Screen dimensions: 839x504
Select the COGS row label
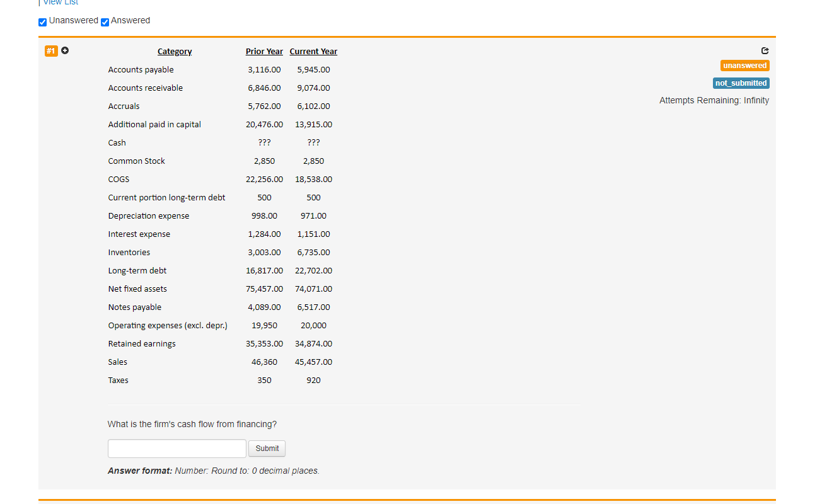pos(119,180)
